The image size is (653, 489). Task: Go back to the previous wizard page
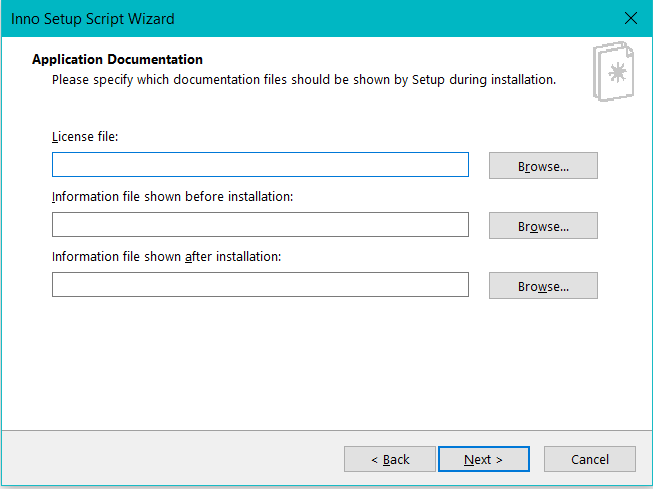[x=390, y=459]
